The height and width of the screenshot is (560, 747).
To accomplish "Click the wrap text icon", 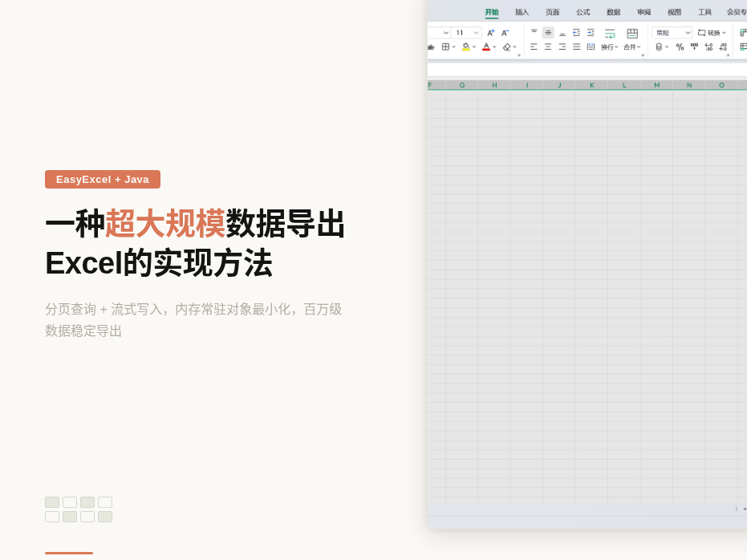I will tap(610, 34).
